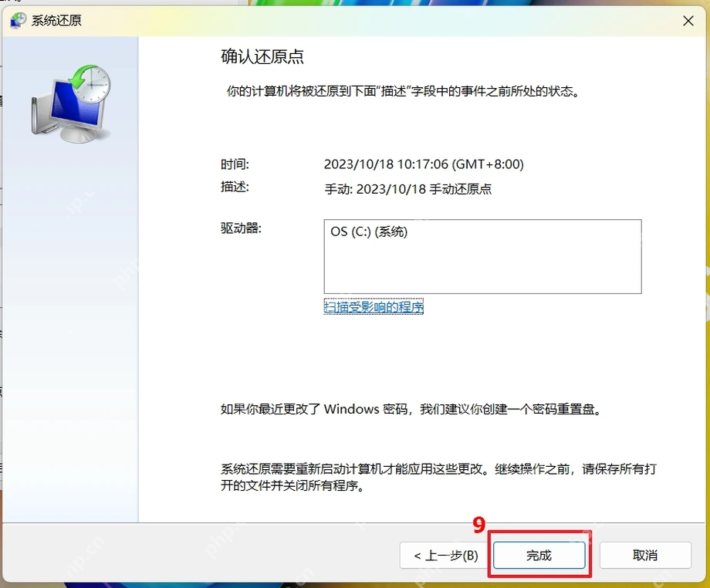The image size is (710, 588).
Task: Cancel the restore with the 取消 button
Action: click(645, 555)
